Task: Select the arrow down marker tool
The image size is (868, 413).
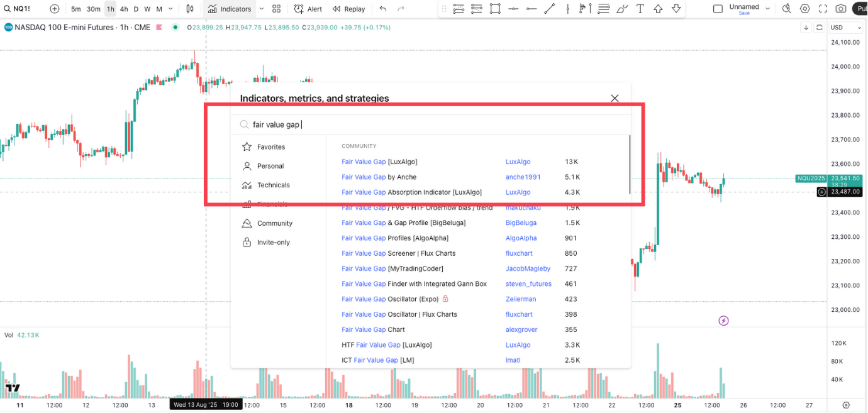Action: 676,9
